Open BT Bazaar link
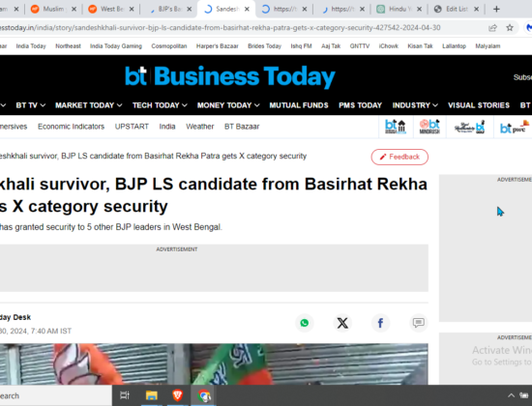 tap(242, 127)
